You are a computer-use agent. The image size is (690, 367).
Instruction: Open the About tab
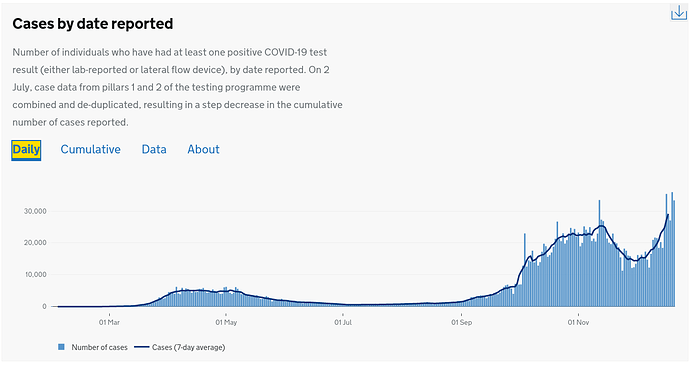[x=203, y=150]
